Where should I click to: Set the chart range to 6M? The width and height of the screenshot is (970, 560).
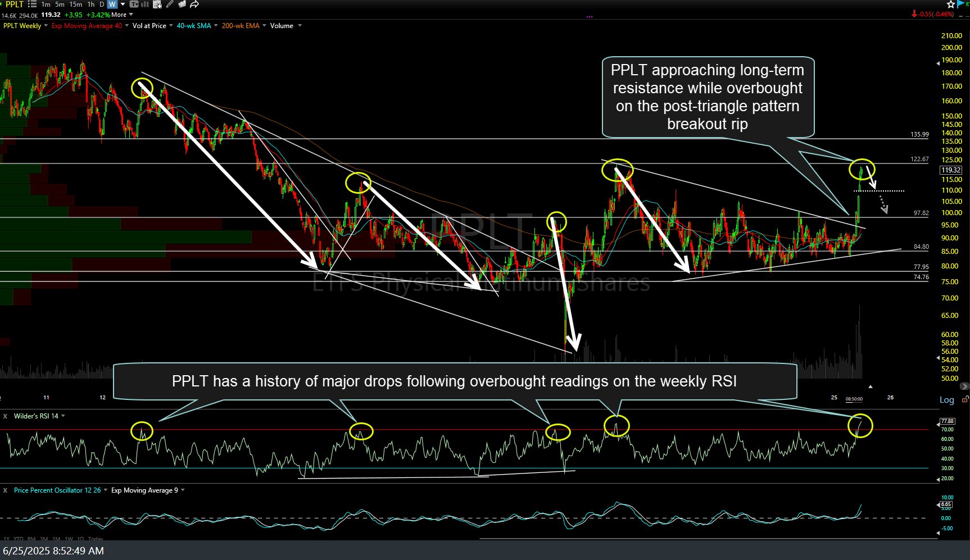tap(31, 539)
